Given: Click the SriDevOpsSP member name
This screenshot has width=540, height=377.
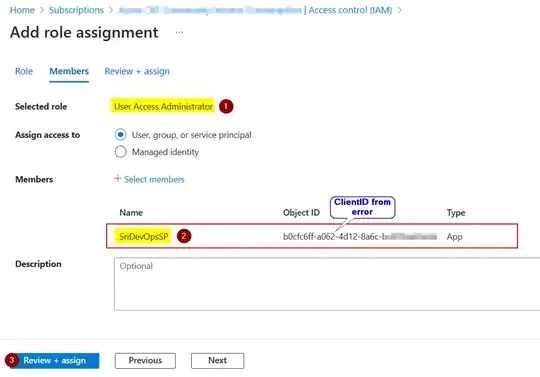Looking at the screenshot, I should (144, 237).
